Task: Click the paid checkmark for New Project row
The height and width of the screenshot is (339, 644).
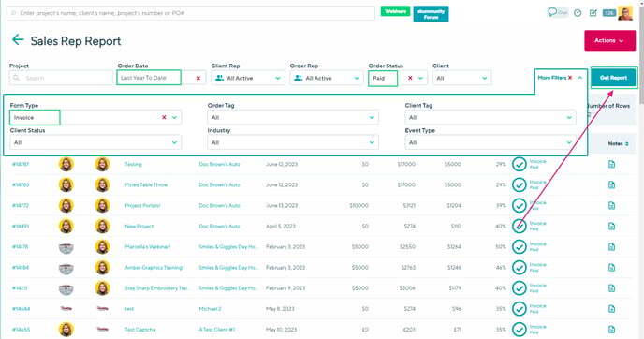Action: pos(520,226)
